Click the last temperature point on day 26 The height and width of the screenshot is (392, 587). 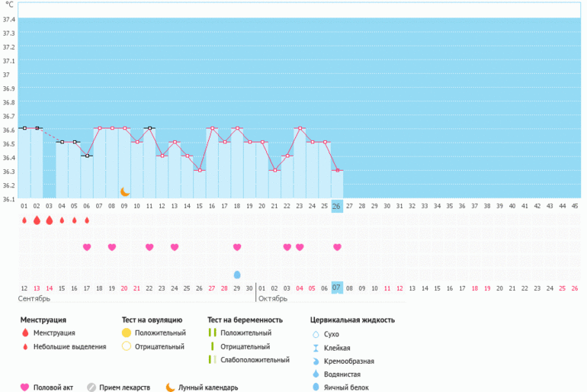[337, 170]
